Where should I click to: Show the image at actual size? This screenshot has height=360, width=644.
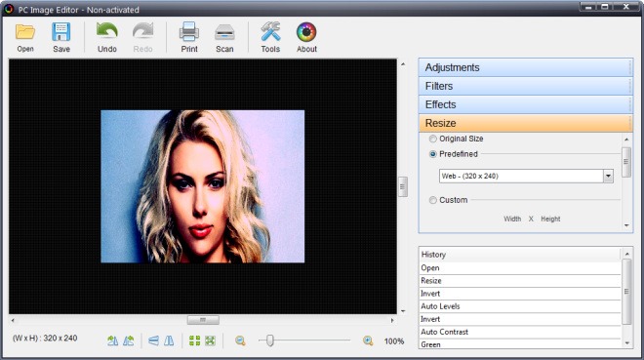pos(195,340)
